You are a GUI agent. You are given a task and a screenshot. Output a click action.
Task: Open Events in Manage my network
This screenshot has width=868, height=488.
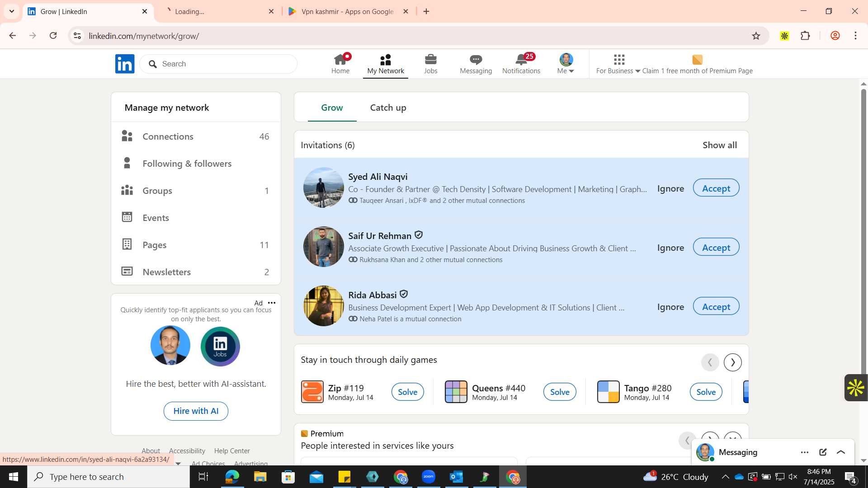(x=196, y=218)
